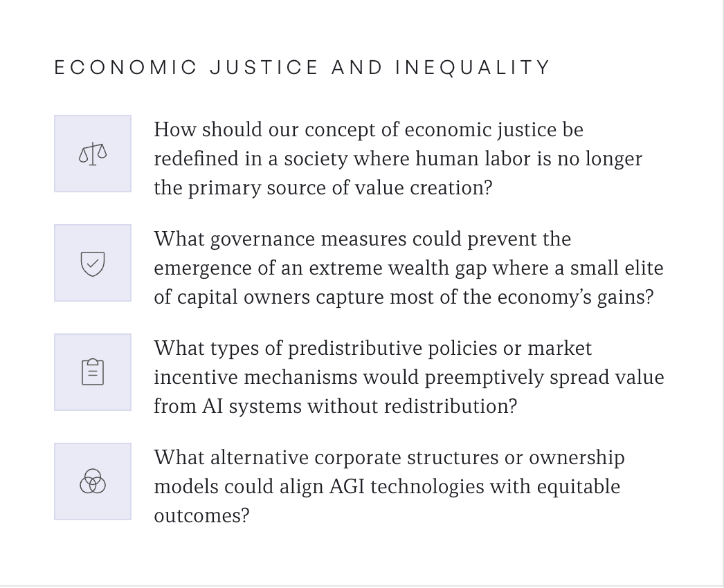Click the line 'What alternative corporate structures or ownership'

click(x=389, y=457)
